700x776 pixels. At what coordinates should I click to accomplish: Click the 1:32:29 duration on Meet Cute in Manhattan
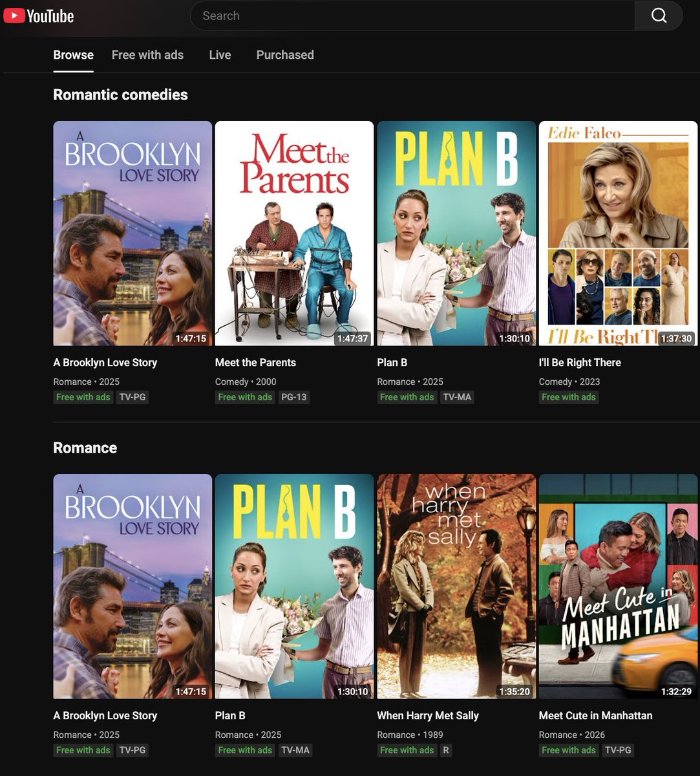point(676,691)
